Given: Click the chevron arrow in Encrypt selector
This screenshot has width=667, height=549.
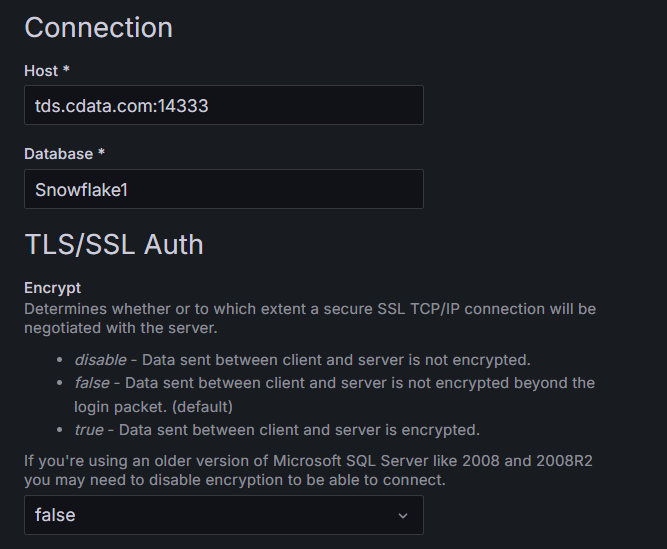Looking at the screenshot, I should click(x=403, y=516).
